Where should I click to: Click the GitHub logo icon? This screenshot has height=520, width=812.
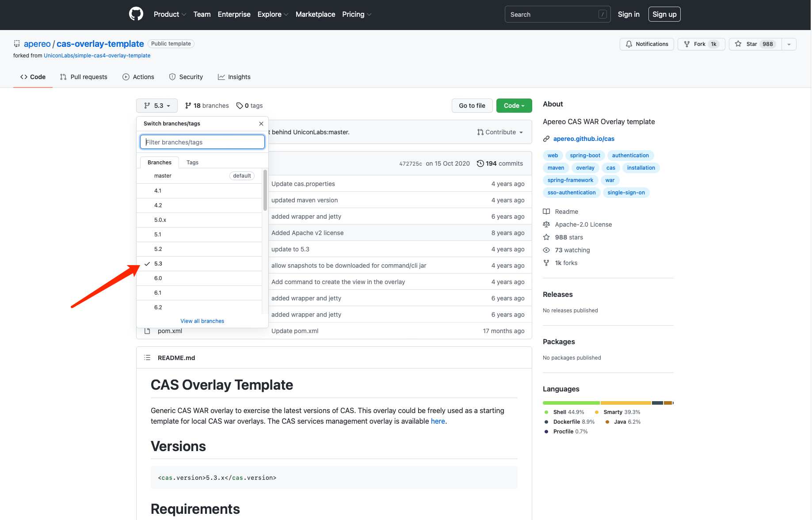click(136, 14)
